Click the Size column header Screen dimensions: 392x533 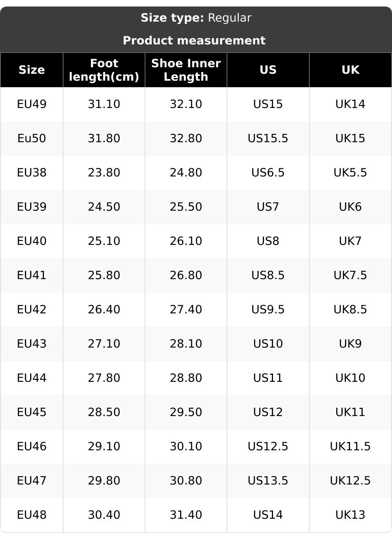[32, 70]
